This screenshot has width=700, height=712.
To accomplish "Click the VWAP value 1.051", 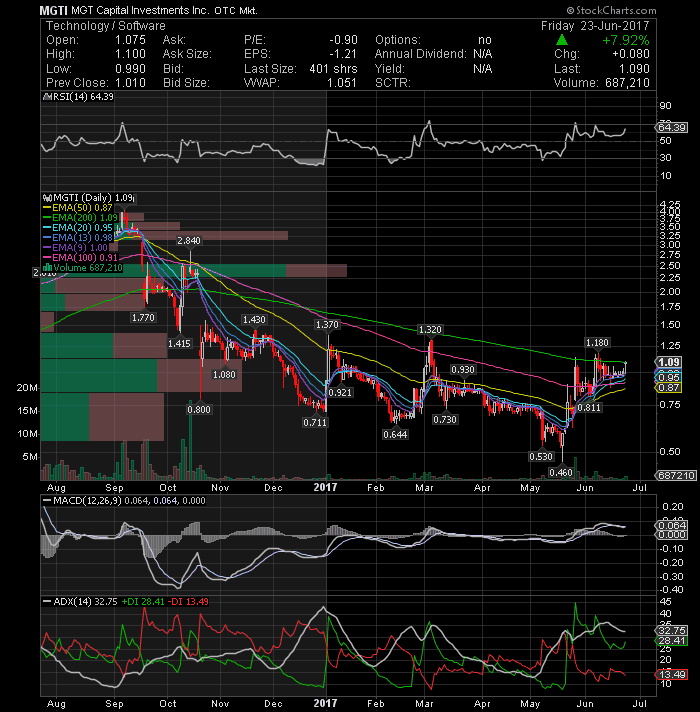I will pos(342,83).
